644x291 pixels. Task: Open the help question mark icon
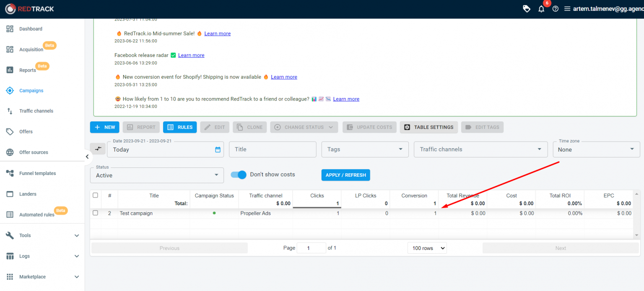555,8
